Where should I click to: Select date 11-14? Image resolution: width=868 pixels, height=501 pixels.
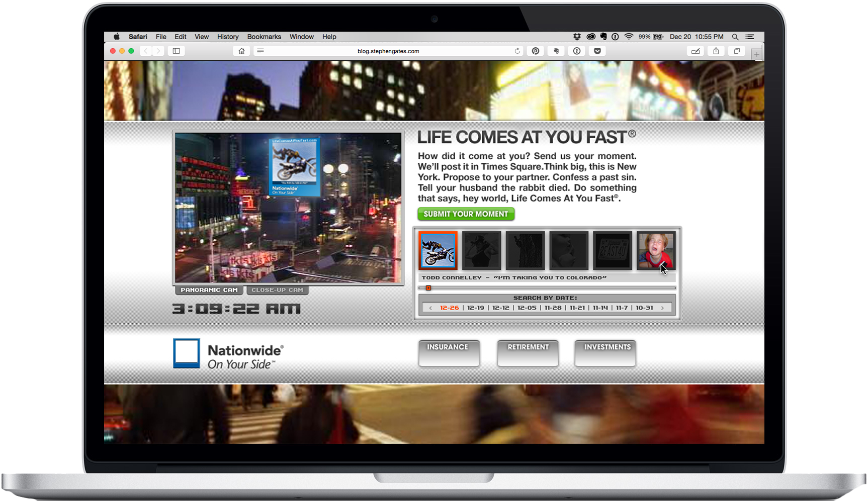tap(600, 308)
